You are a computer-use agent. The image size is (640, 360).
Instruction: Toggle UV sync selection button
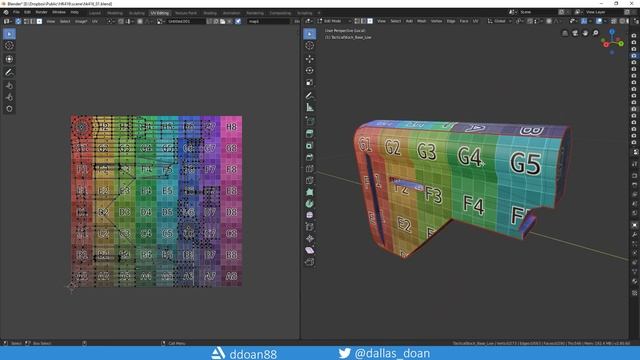(18, 21)
